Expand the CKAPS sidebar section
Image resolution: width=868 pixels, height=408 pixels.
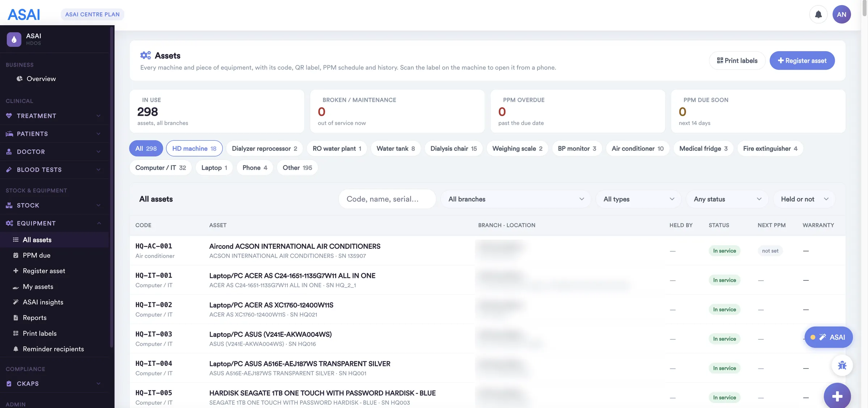coord(54,384)
